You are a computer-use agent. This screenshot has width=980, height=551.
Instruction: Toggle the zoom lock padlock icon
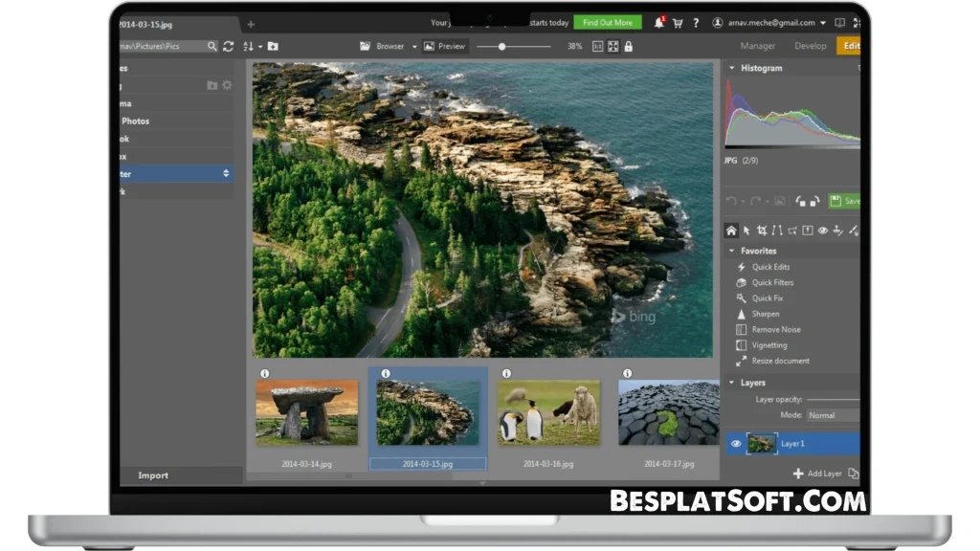tap(628, 46)
